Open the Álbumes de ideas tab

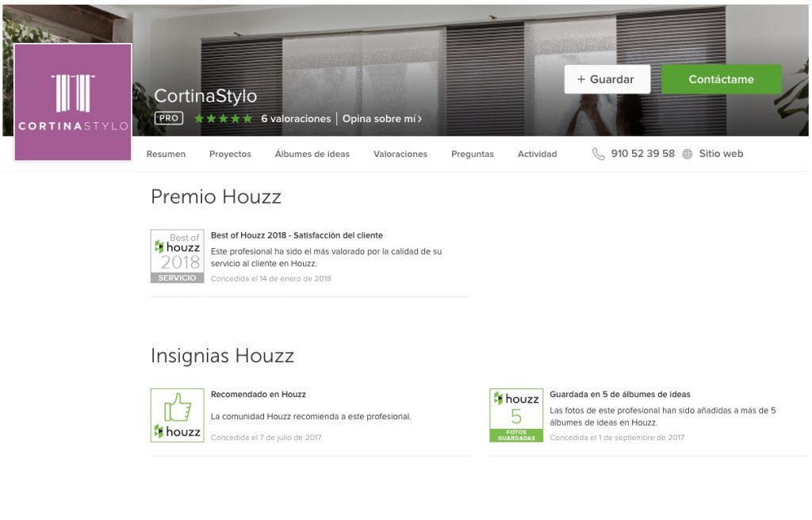(312, 154)
